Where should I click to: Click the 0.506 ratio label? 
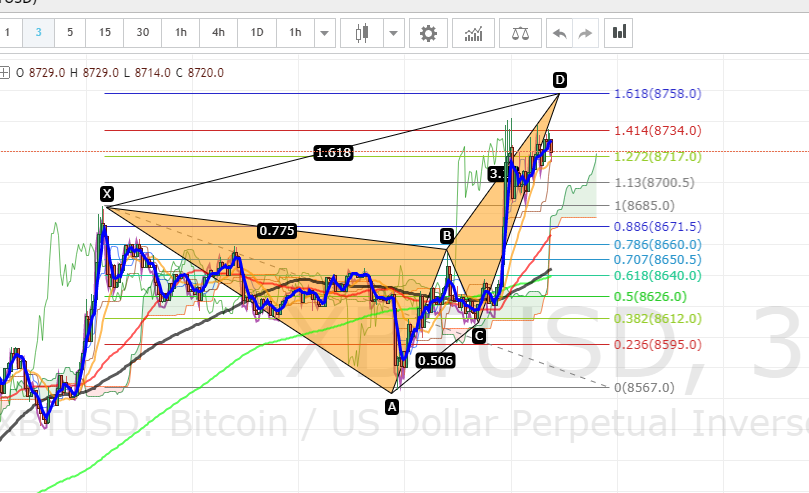[435, 360]
